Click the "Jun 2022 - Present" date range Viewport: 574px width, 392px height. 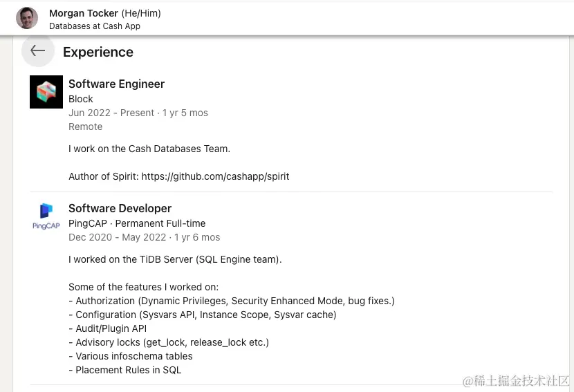pyautogui.click(x=111, y=113)
